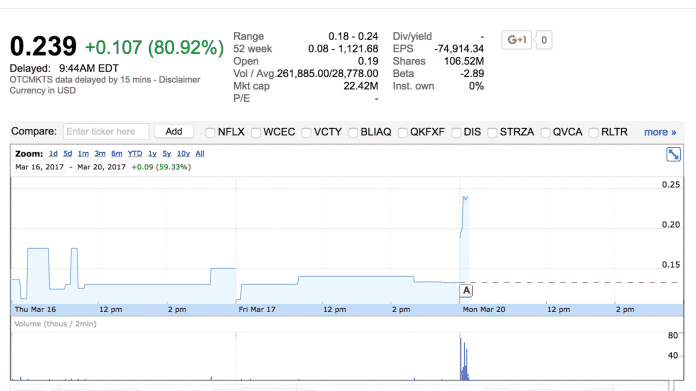
Task: Select the YTD zoom range
Action: (135, 154)
